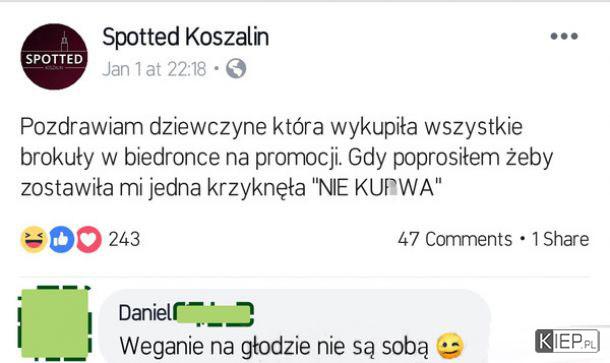The width and height of the screenshot is (610, 363).
Task: Click the post text about brokuły
Action: 287,157
